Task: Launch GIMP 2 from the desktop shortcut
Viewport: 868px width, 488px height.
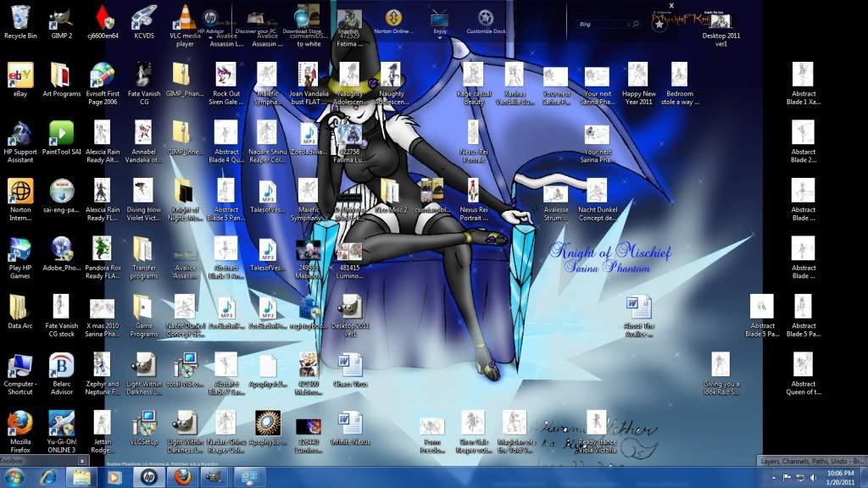Action: point(61,18)
